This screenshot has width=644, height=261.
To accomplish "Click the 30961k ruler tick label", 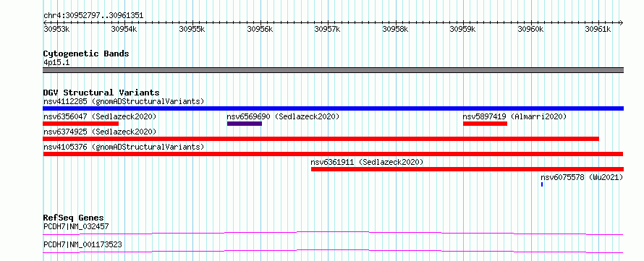I will click(598, 29).
